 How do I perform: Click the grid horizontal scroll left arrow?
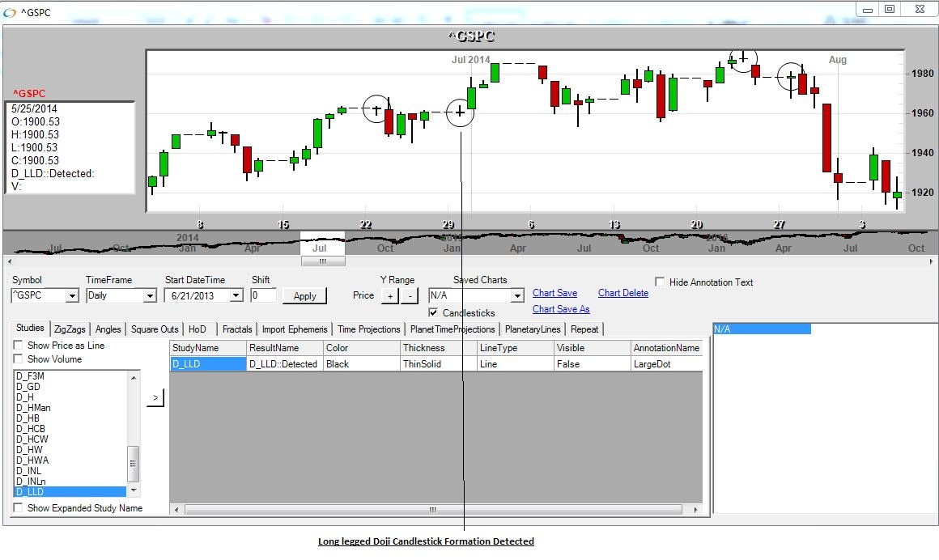(x=177, y=510)
